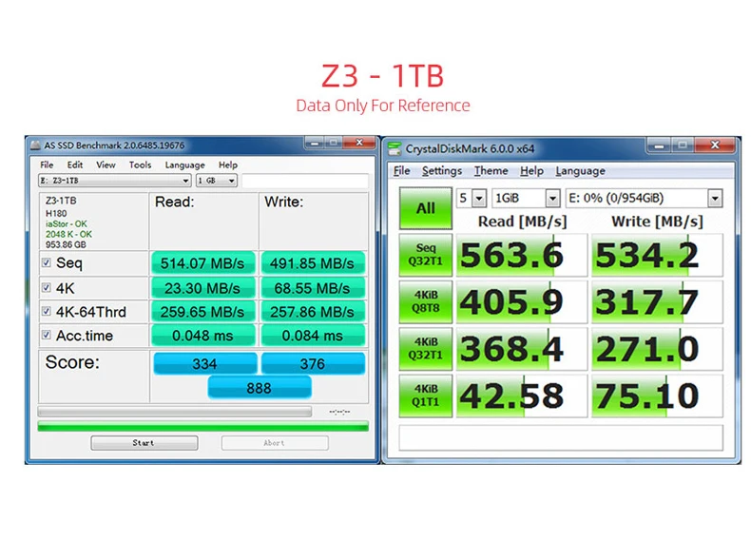Click the total score 888

(260, 388)
